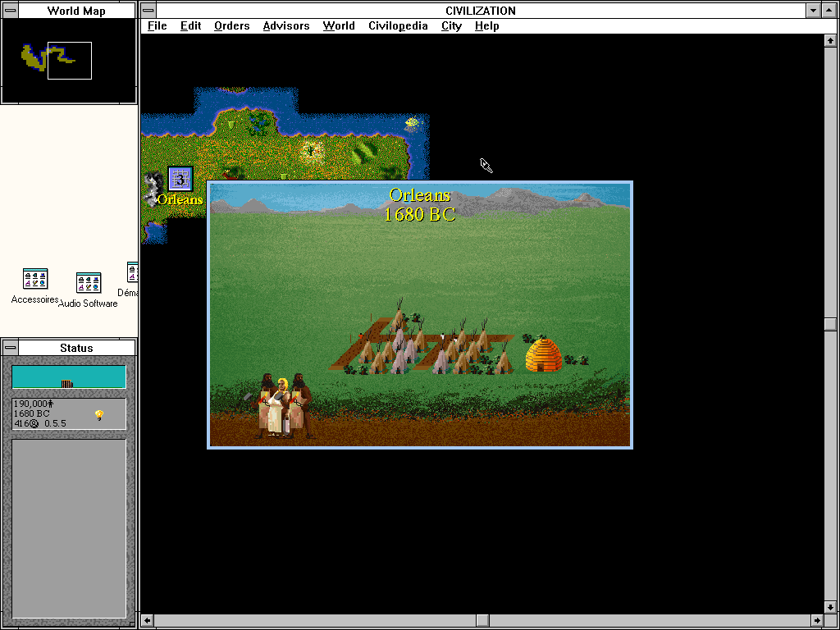Click the Orleans city square on map
Viewport: 840px width, 630px height.
point(180,179)
